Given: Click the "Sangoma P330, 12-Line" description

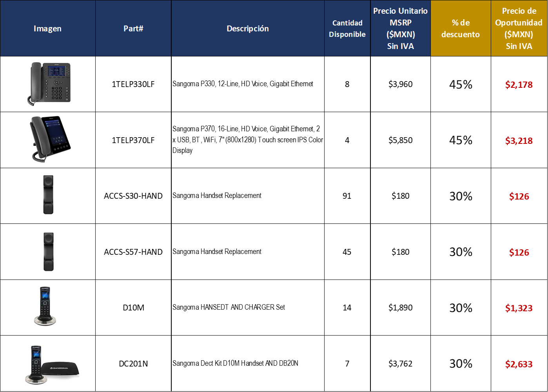Looking at the screenshot, I should click(243, 84).
